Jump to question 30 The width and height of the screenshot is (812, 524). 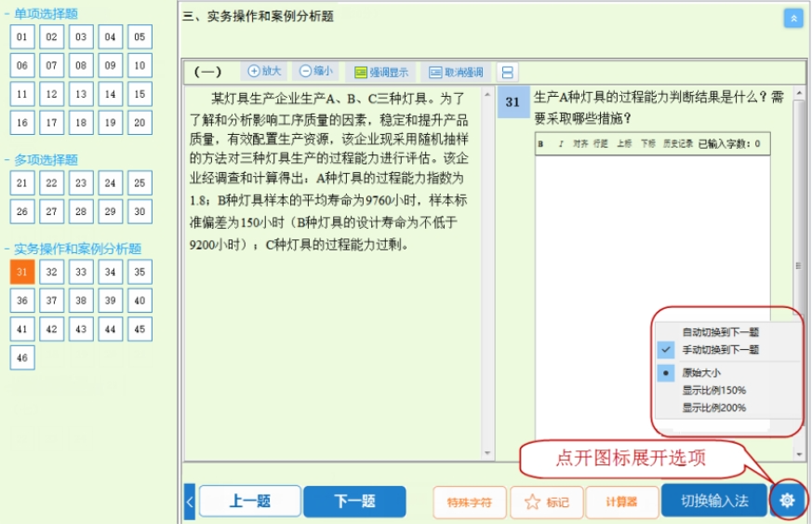click(x=140, y=211)
